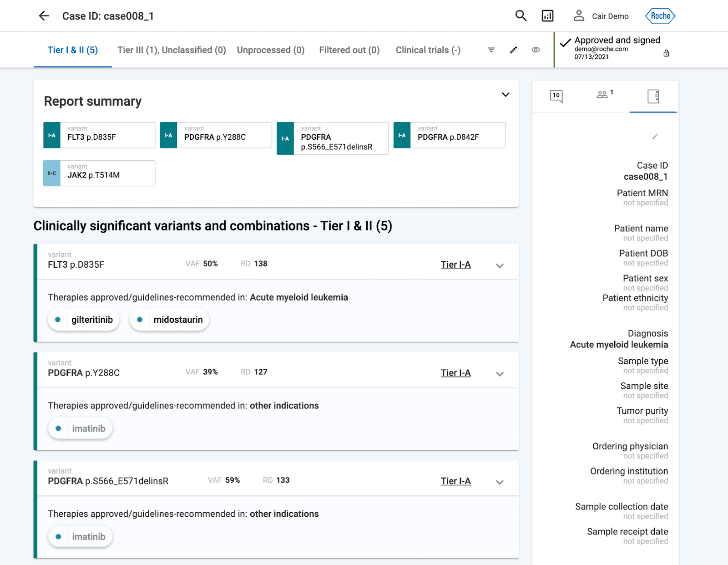
Task: Toggle the eye visibility icon
Action: tap(536, 50)
